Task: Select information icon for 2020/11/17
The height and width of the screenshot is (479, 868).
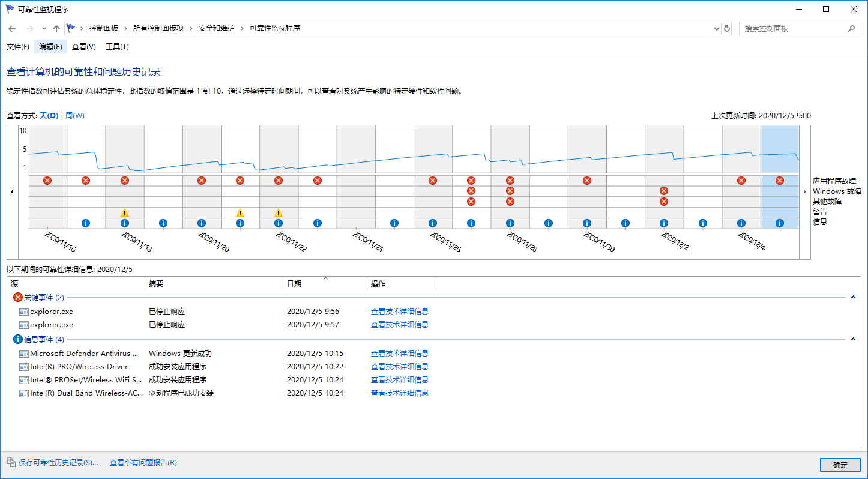Action: click(86, 223)
